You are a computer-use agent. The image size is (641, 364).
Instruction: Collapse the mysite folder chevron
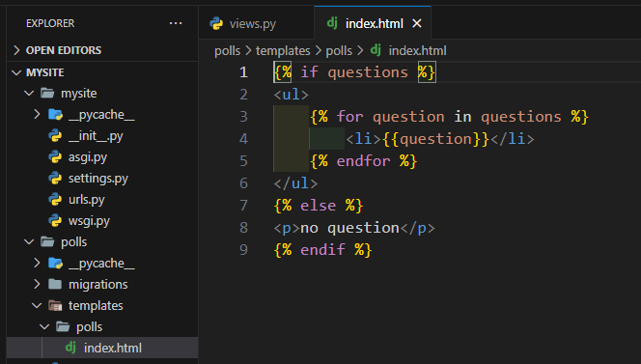(x=29, y=94)
